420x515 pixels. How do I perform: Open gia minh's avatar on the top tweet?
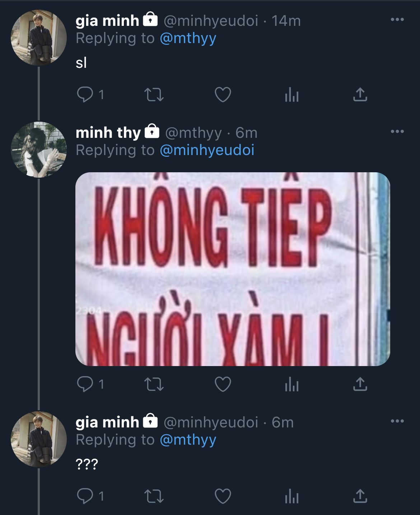[x=39, y=38]
